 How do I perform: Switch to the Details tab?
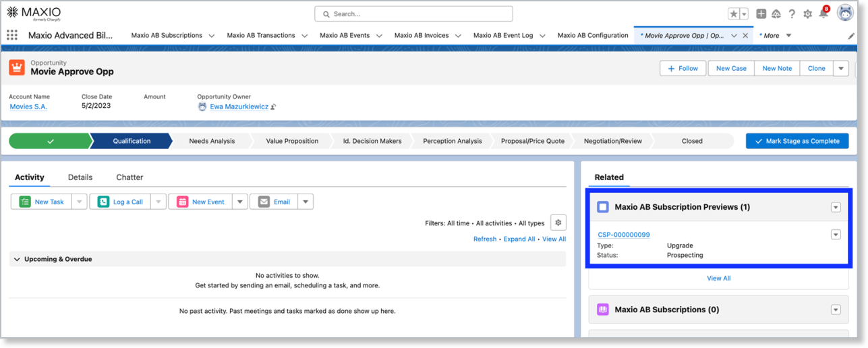pyautogui.click(x=80, y=177)
